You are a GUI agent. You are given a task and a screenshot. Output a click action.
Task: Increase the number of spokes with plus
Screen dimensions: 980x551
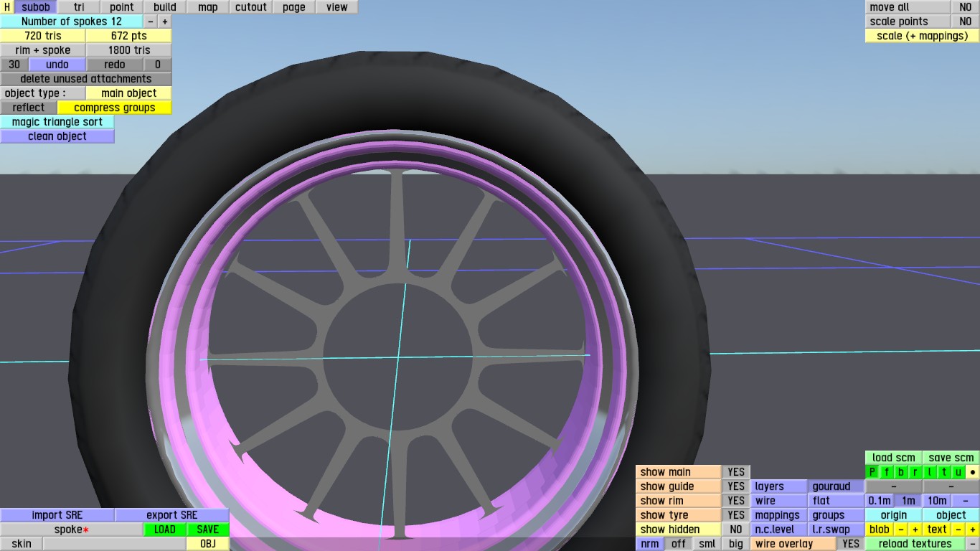165,22
